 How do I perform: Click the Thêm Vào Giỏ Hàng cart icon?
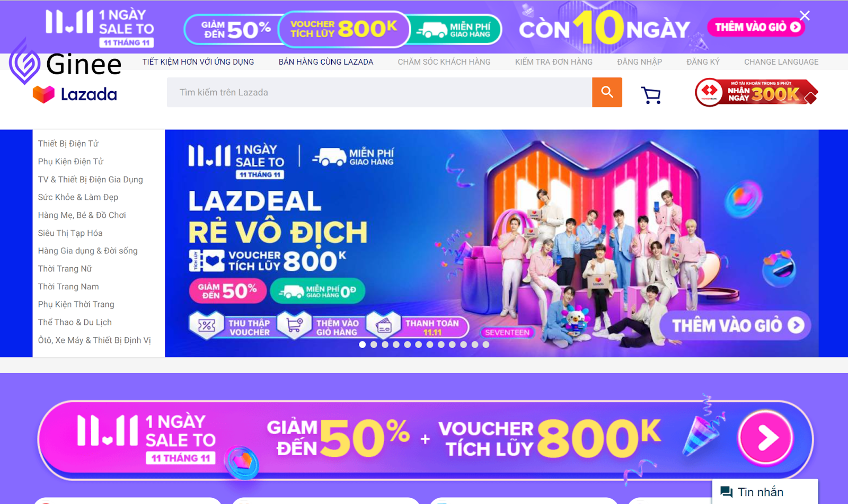[294, 325]
